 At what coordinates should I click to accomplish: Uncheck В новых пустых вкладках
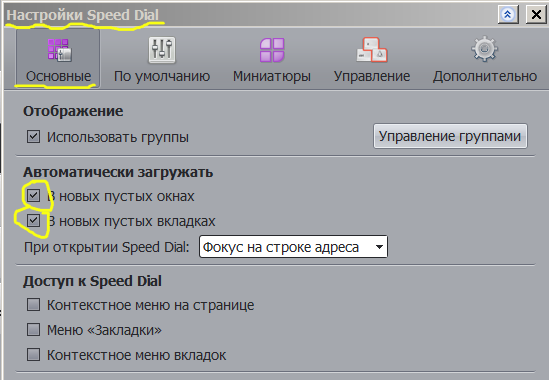tap(33, 221)
